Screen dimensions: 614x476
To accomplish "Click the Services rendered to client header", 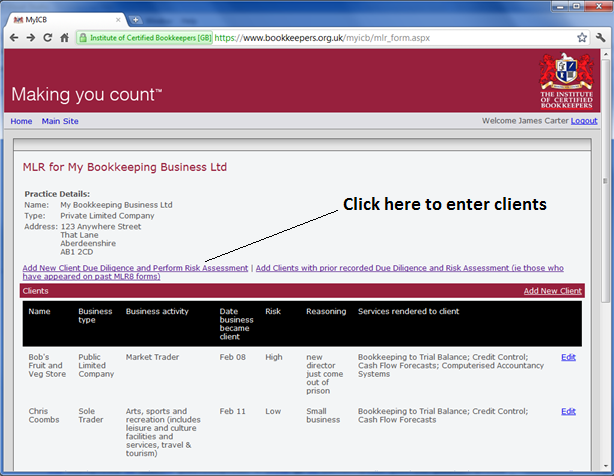I will (408, 311).
